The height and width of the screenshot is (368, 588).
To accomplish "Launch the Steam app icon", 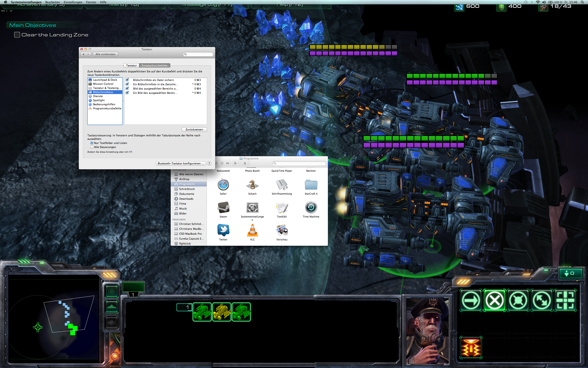I will [223, 208].
